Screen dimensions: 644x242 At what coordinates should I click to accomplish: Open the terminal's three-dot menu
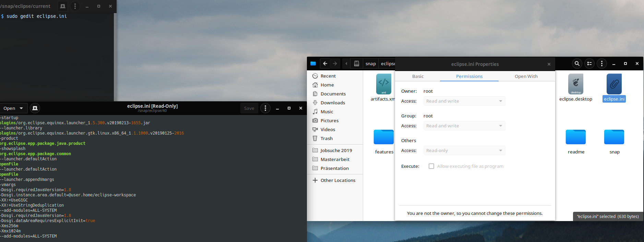75,6
